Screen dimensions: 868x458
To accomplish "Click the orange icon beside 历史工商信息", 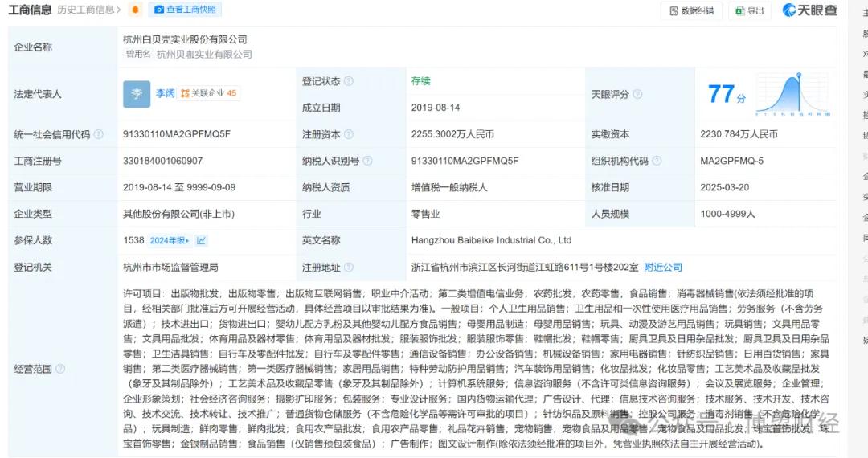I will click(x=135, y=10).
